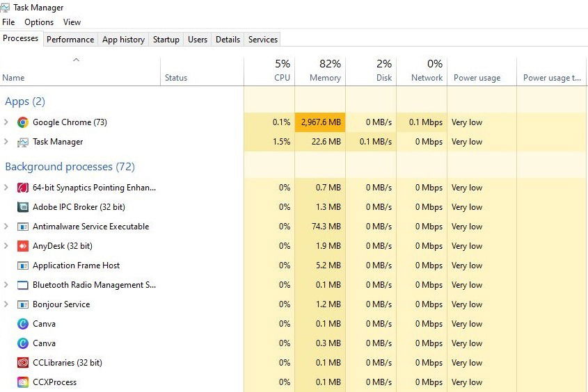Click the first Canva process icon
Image resolution: width=588 pixels, height=392 pixels.
point(23,324)
